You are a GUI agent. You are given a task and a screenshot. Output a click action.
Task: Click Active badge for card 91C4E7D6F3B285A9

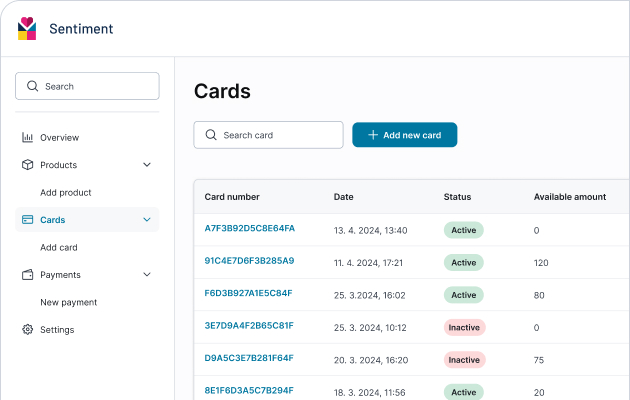point(464,263)
